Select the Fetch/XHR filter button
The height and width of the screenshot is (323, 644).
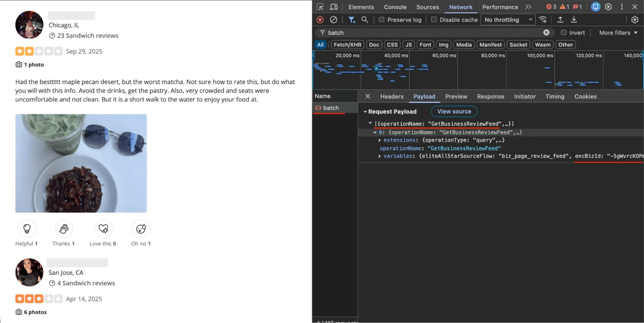(x=347, y=44)
